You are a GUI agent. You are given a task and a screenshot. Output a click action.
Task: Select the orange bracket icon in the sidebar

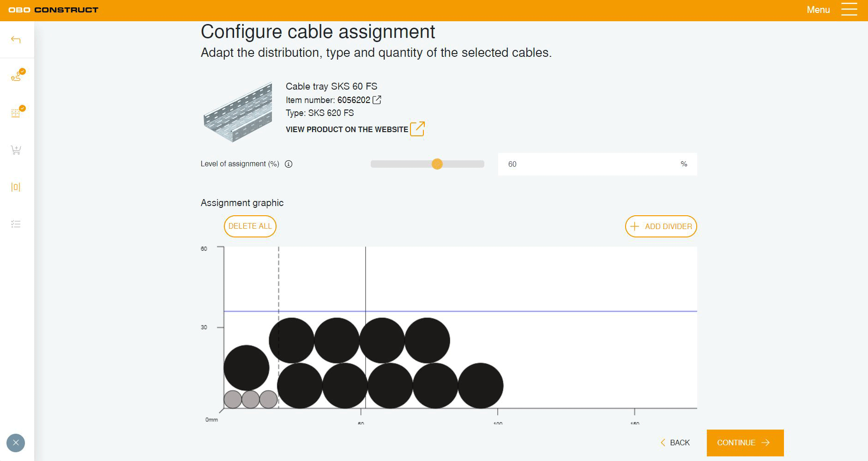coord(16,187)
